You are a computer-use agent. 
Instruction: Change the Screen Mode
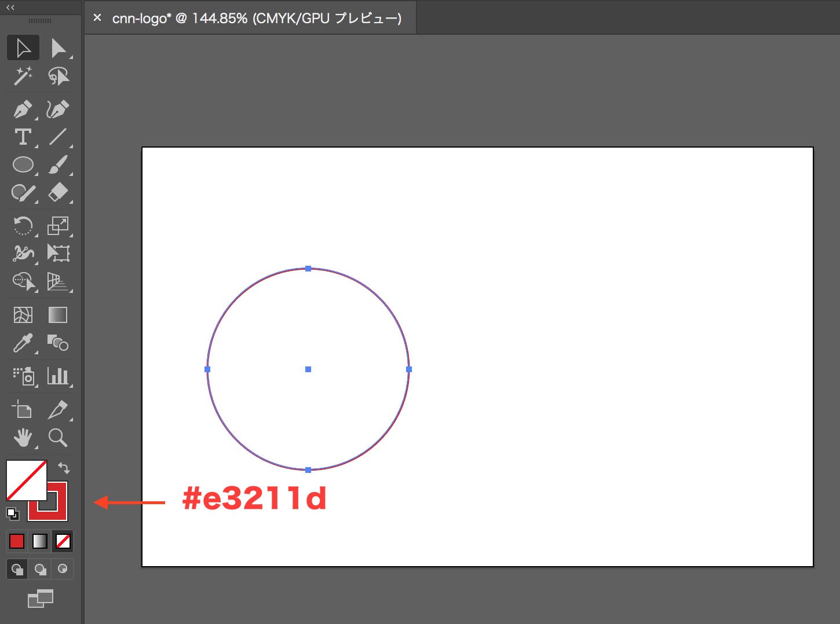41,599
